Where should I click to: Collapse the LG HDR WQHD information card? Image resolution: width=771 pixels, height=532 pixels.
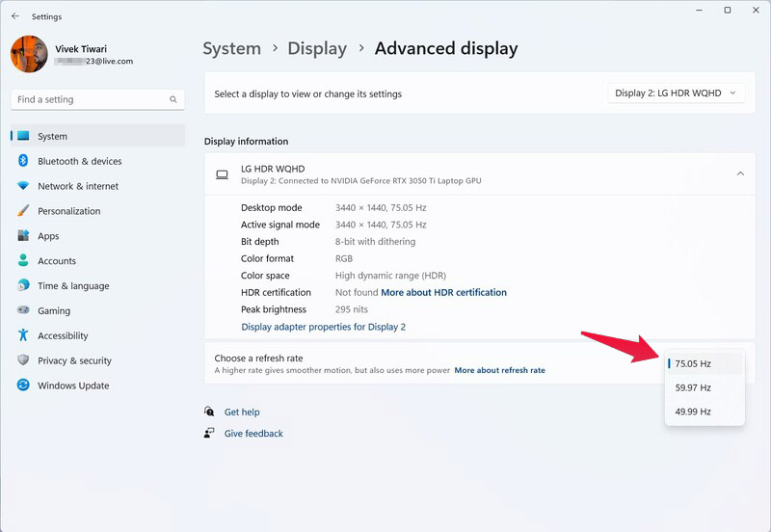click(740, 173)
